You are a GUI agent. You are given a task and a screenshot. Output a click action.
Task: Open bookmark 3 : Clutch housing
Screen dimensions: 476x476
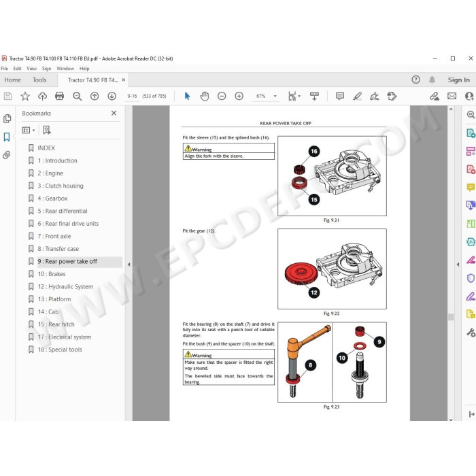coord(61,186)
